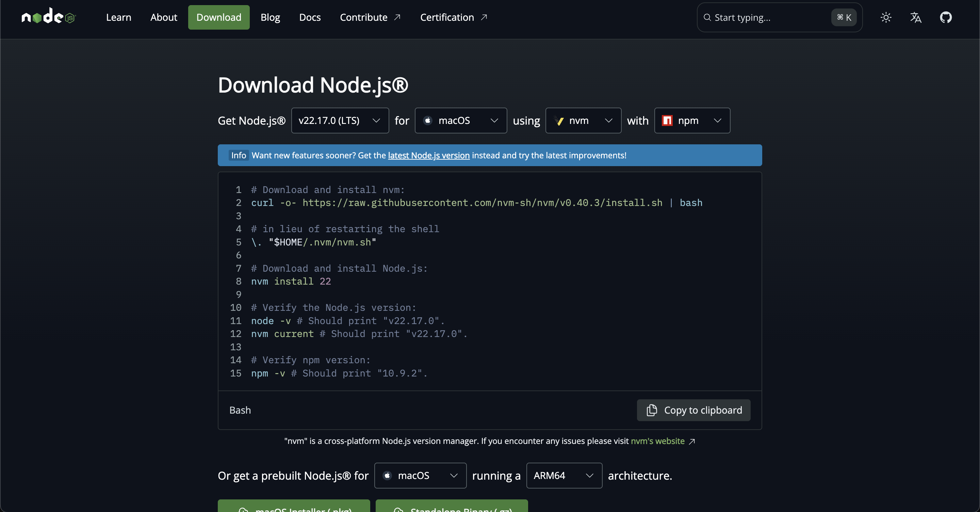Click the 'Bash' language label

click(240, 410)
